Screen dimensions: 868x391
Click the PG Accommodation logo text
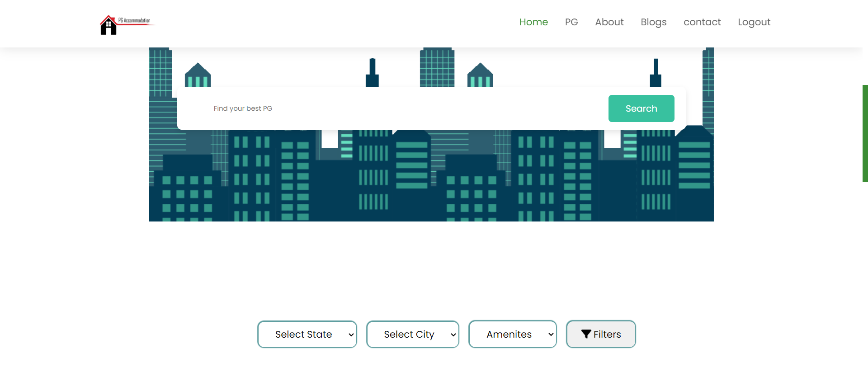(135, 20)
